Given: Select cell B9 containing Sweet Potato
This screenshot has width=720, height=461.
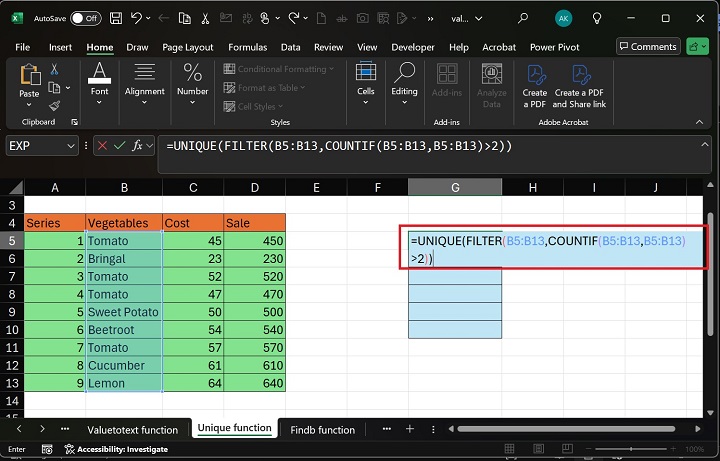Looking at the screenshot, I should click(x=123, y=312).
